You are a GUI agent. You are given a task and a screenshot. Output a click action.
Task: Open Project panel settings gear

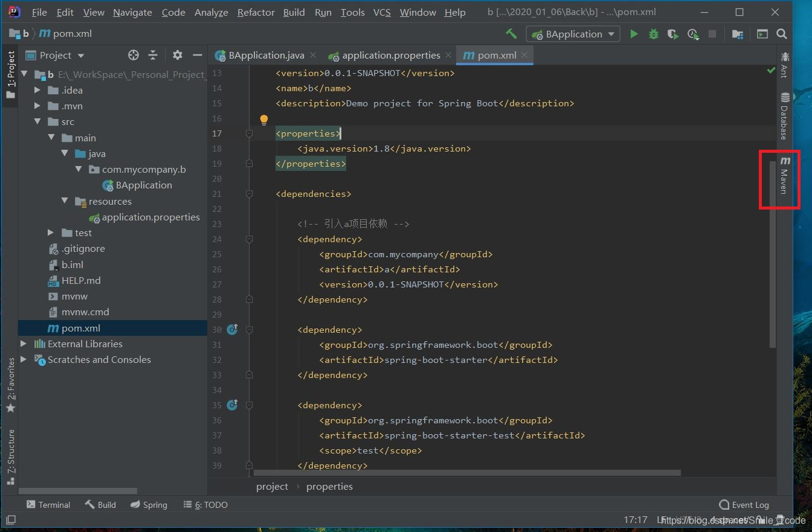(177, 55)
